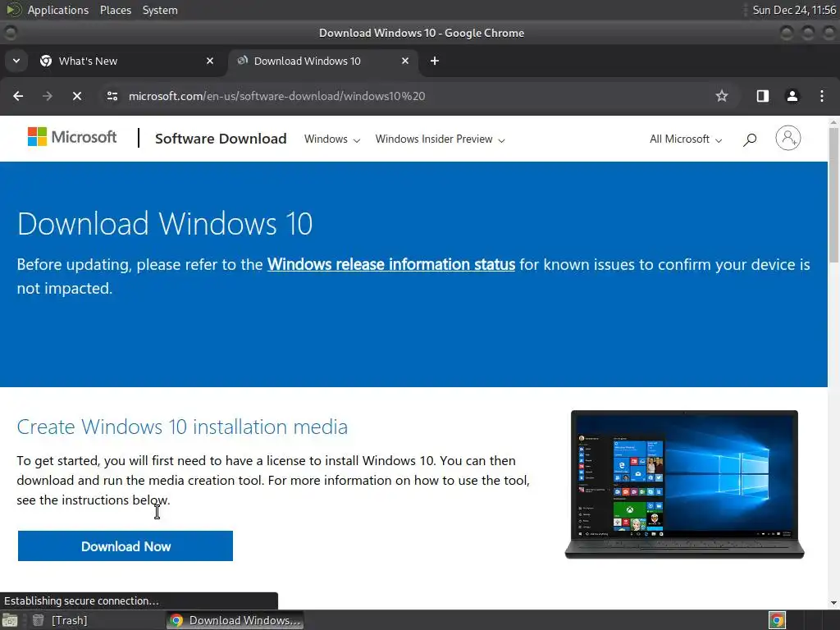Go back to the previous page
This screenshot has width=840, height=630.
18,96
